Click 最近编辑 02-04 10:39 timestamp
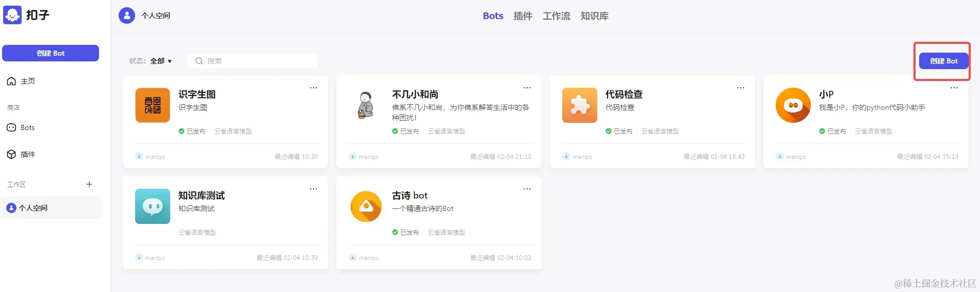Screen dimensions: 980x292 pos(287,257)
